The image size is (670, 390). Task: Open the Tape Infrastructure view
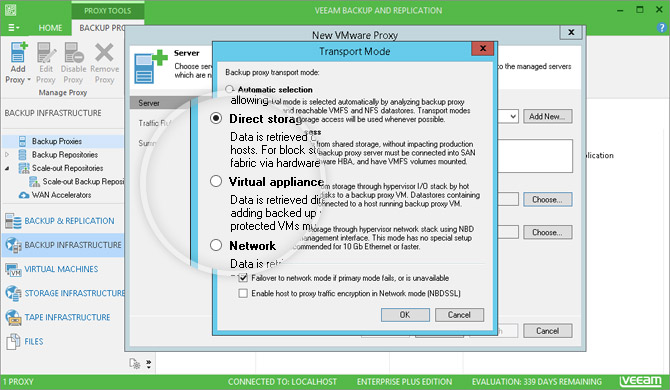coord(67,317)
